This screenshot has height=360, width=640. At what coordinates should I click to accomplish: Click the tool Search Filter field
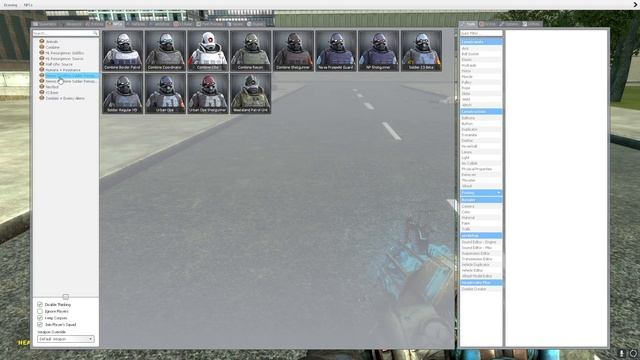point(481,33)
